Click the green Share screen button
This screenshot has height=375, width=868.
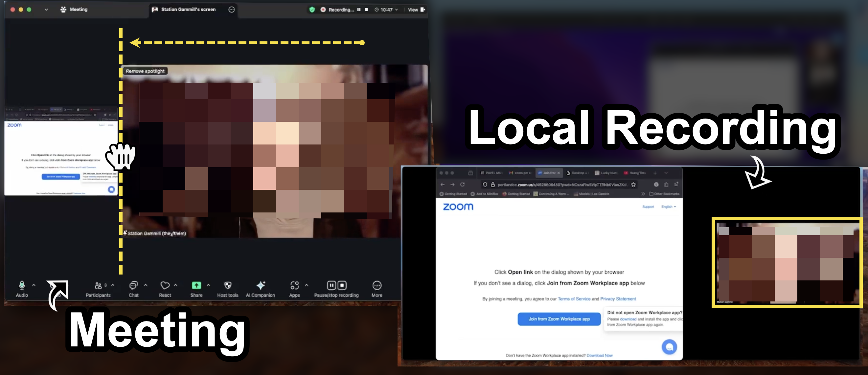196,286
